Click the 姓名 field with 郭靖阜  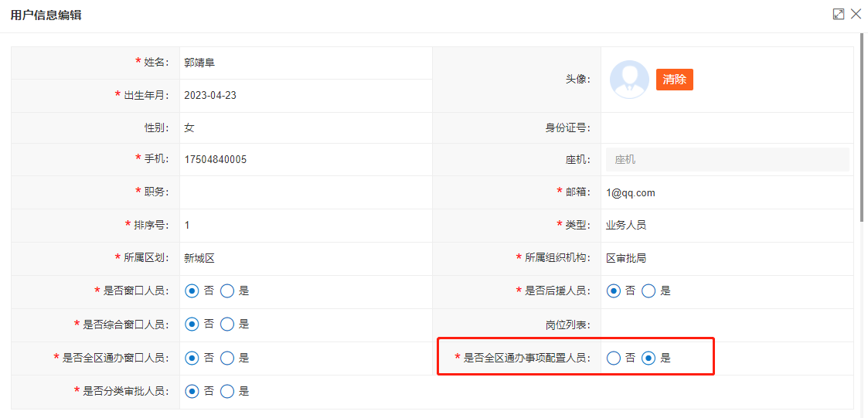[x=305, y=63]
